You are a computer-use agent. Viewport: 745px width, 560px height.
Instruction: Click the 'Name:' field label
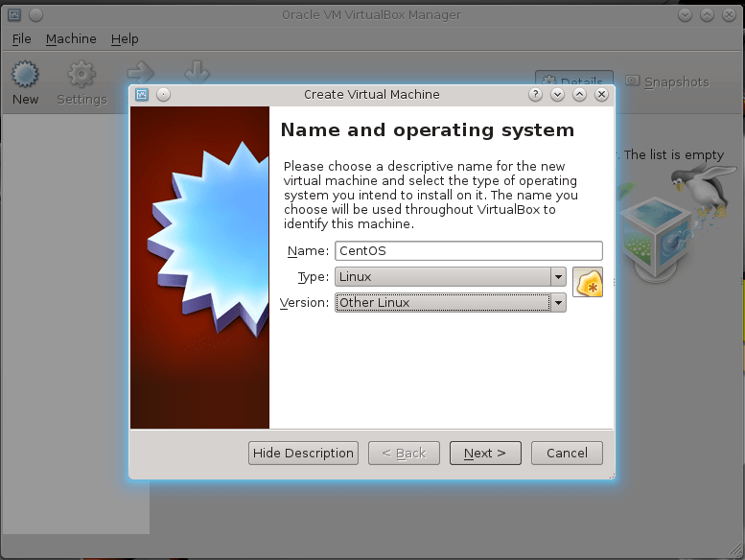[x=308, y=251]
